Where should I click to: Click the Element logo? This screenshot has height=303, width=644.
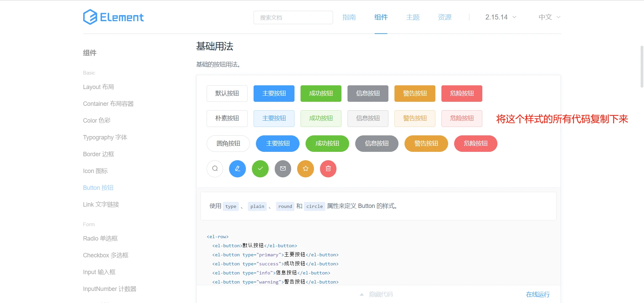click(x=113, y=17)
